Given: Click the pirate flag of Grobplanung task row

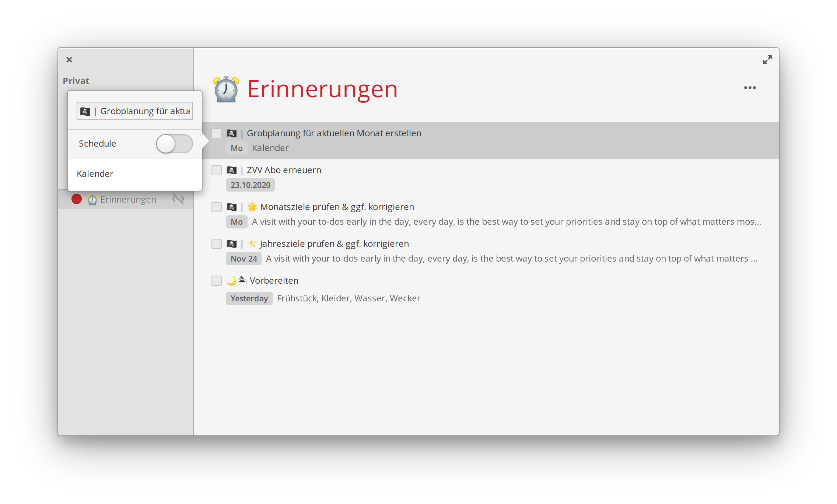Looking at the screenshot, I should click(232, 133).
